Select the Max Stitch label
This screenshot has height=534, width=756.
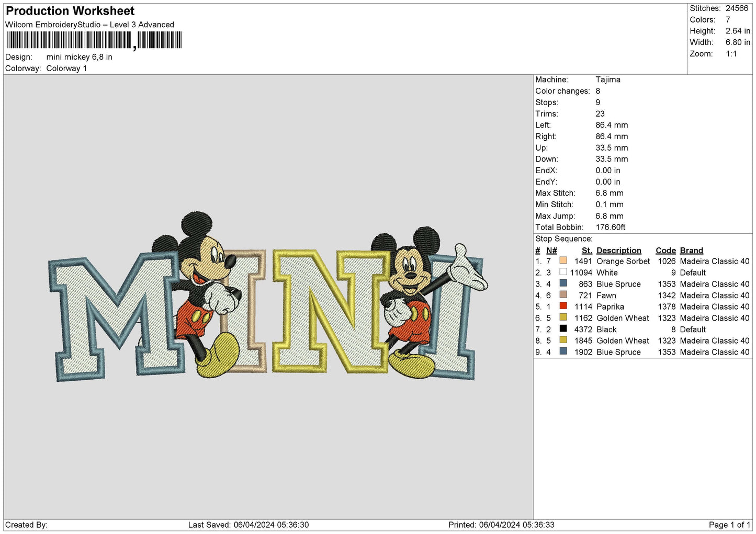[x=555, y=193]
